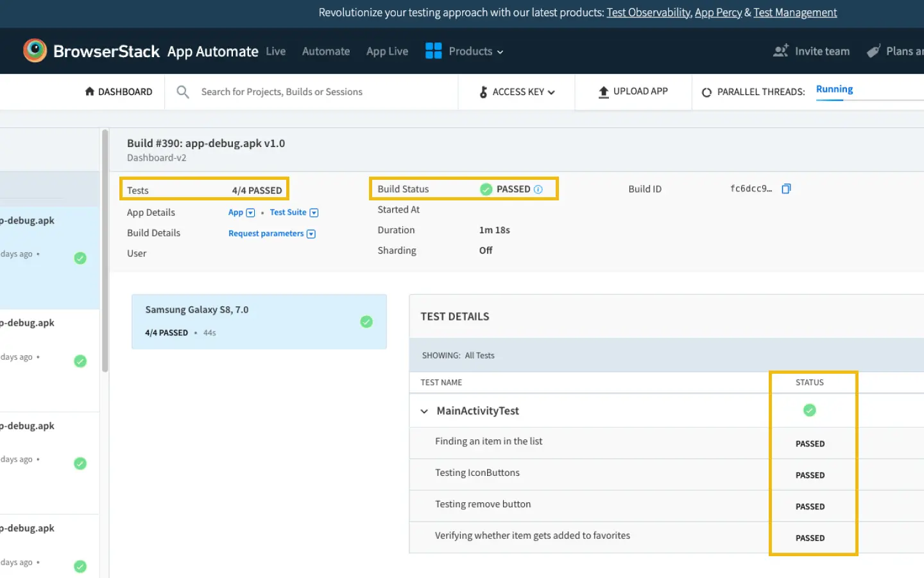Viewport: 924px width, 578px height.
Task: Click the Plans tag icon
Action: 873,51
